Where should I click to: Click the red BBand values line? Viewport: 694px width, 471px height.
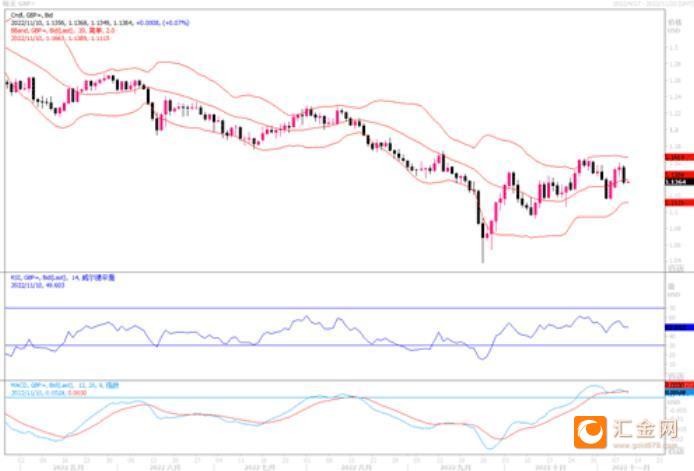[60, 38]
